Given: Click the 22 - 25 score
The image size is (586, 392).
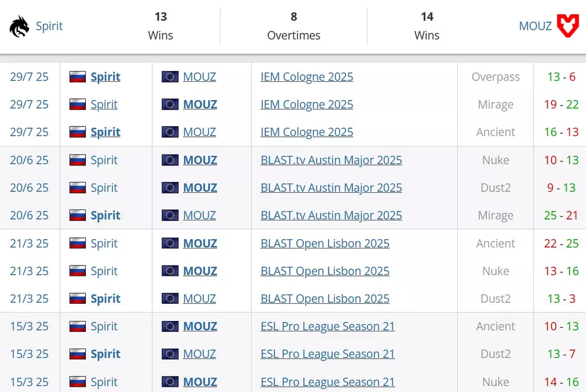Looking at the screenshot, I should click(x=561, y=243).
